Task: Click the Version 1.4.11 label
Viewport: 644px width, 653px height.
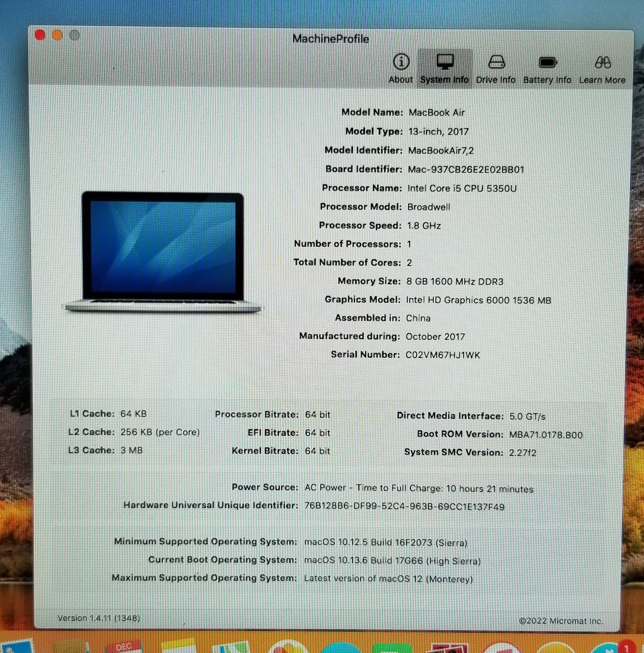Action: pyautogui.click(x=99, y=618)
